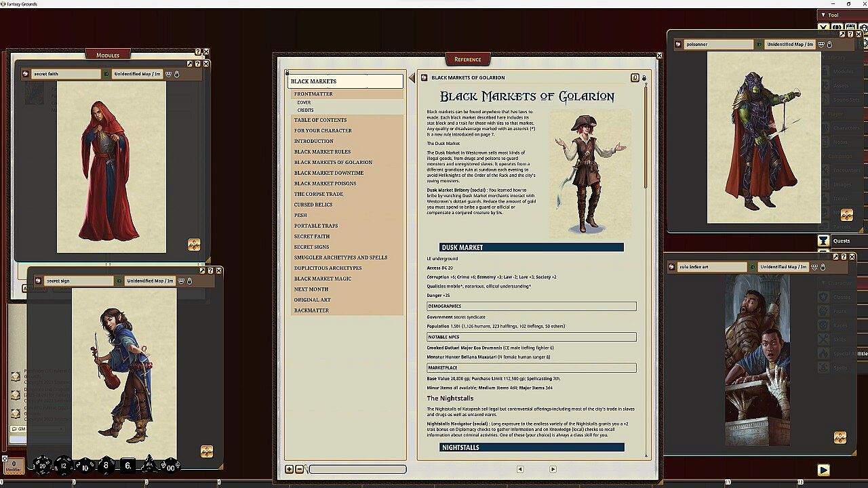Open image toolbar in secret faith window
This screenshot has width=868, height=488.
click(194, 245)
